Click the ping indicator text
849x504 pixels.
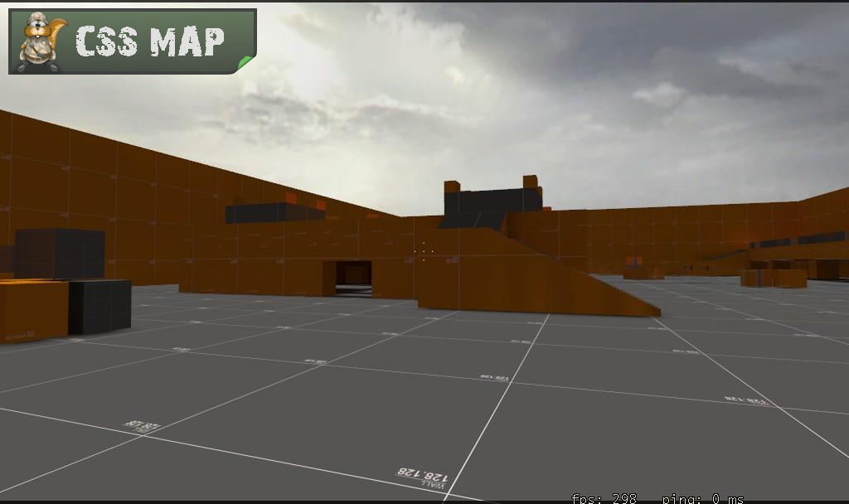point(703,498)
